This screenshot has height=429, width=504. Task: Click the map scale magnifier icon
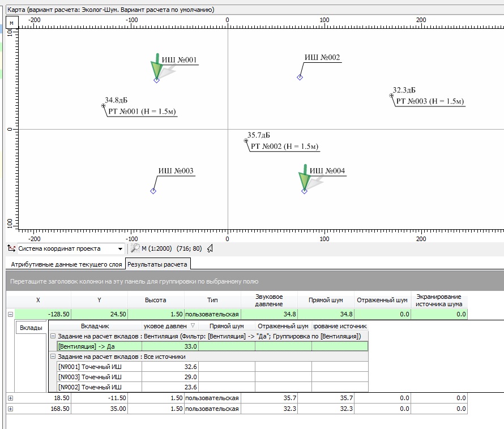tap(135, 248)
